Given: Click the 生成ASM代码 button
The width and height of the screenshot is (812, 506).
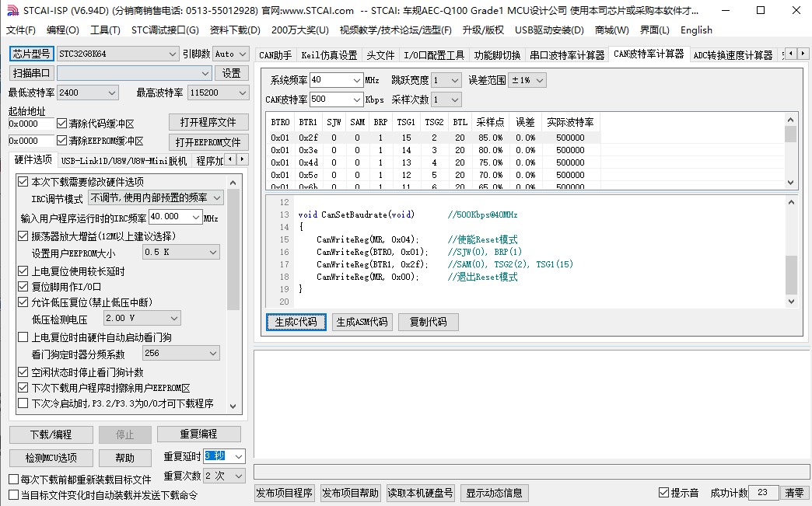Looking at the screenshot, I should point(362,322).
